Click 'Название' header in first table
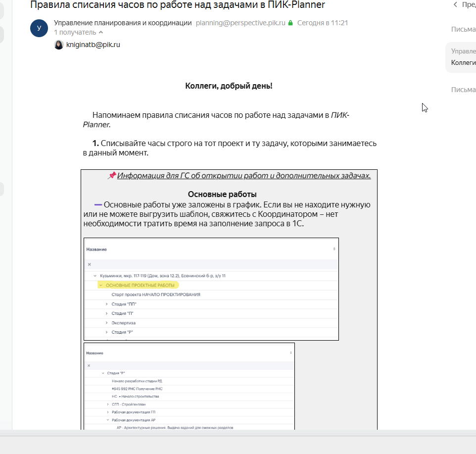 (x=96, y=250)
